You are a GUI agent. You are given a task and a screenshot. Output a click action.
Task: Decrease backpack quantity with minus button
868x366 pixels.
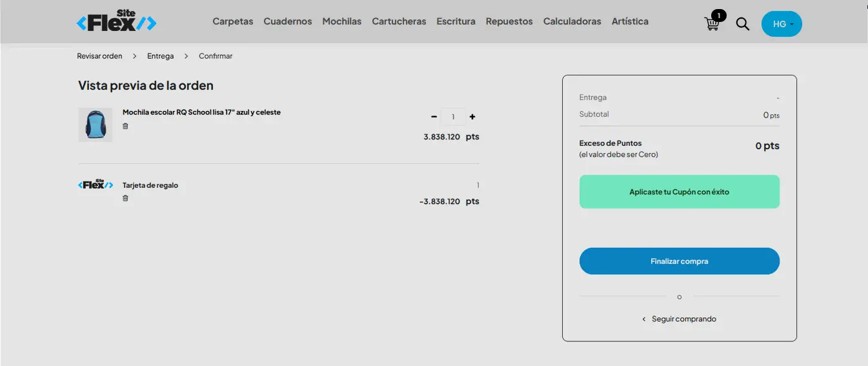pyautogui.click(x=434, y=117)
